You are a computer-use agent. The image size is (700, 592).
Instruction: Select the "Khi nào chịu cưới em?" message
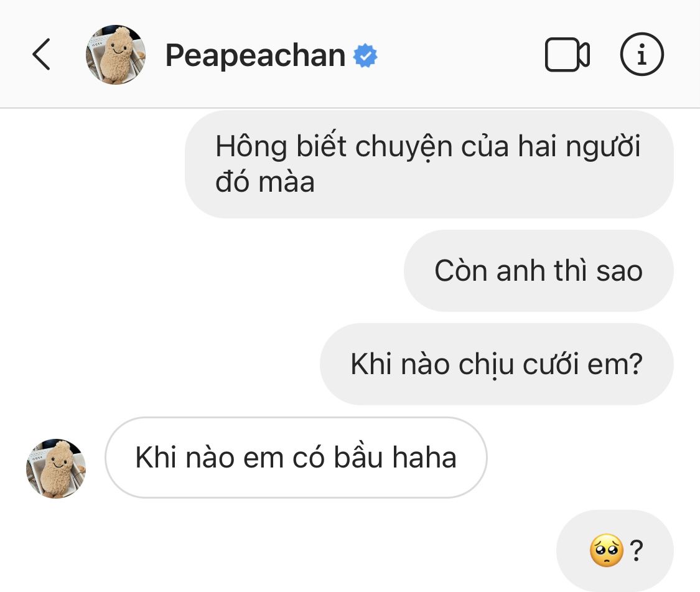pos(497,364)
